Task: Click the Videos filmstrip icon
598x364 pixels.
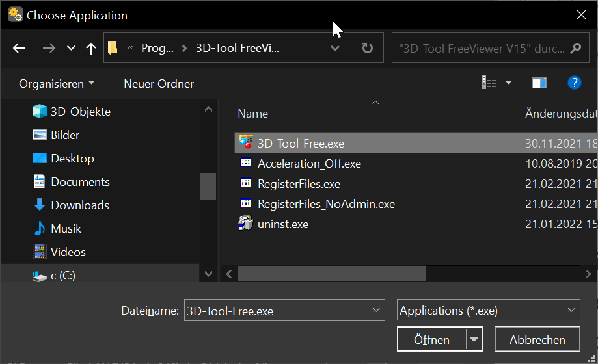Action: (40, 252)
